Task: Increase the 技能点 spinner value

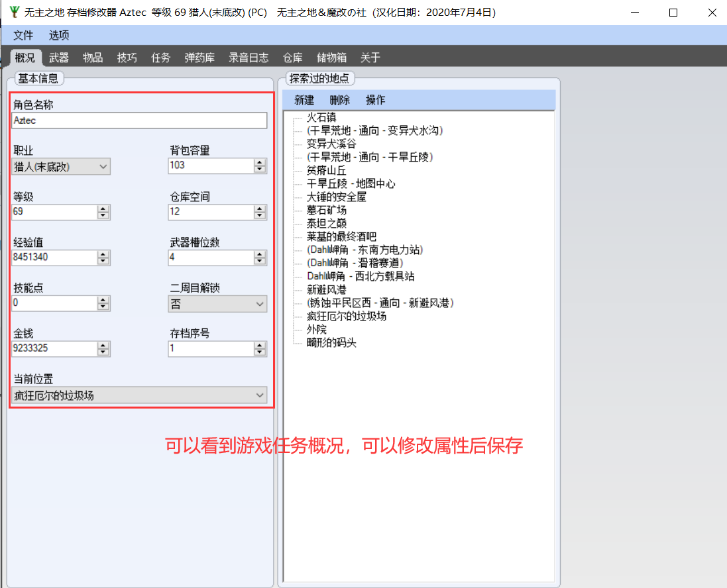Action: pyautogui.click(x=103, y=299)
